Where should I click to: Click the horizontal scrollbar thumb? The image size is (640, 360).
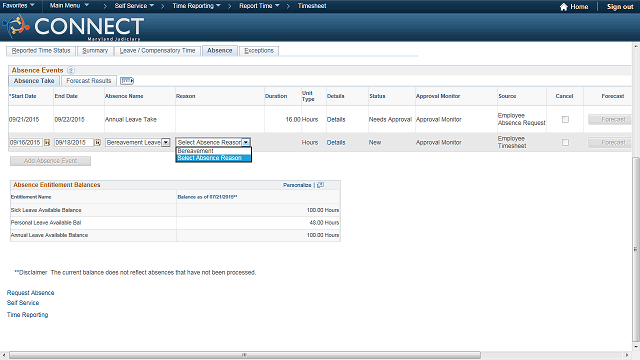[244, 355]
